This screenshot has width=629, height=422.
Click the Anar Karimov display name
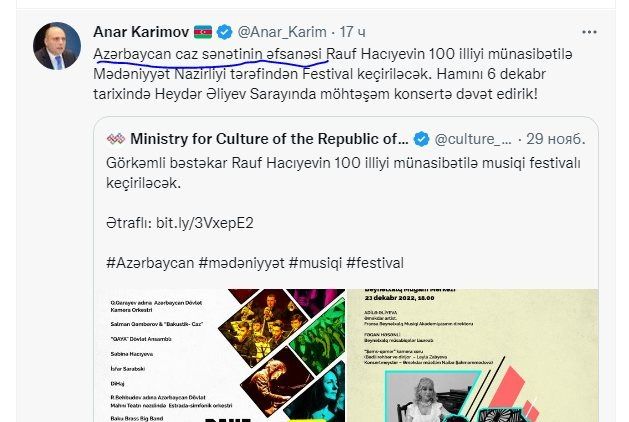coord(141,32)
